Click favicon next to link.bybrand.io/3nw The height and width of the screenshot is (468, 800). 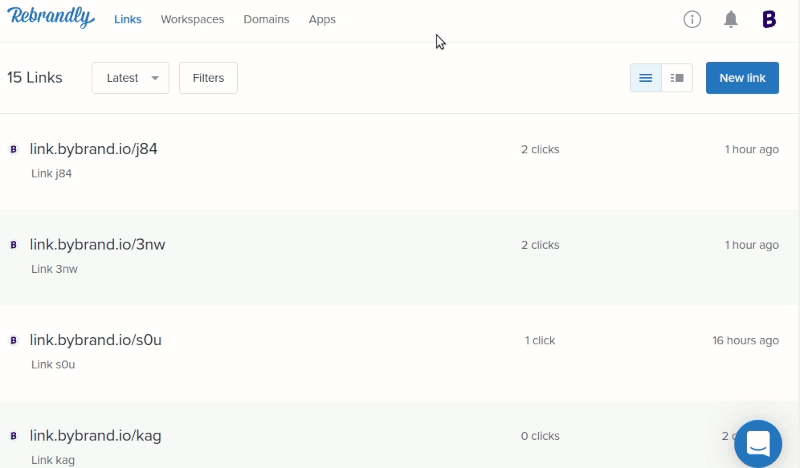pyautogui.click(x=14, y=245)
